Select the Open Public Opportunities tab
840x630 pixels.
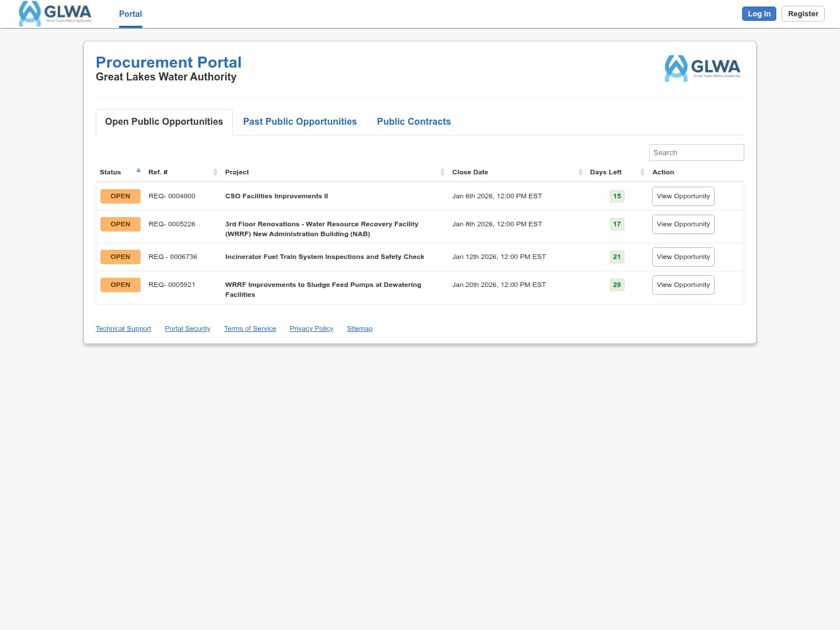[164, 121]
